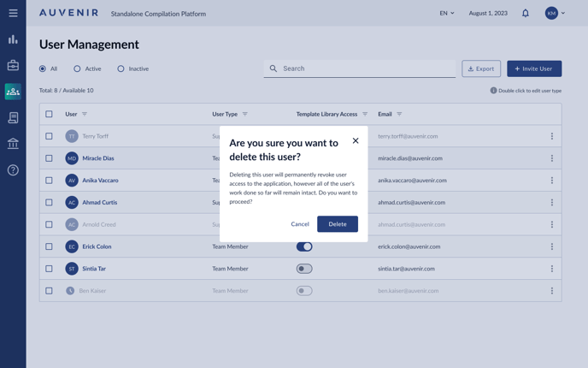Close the delete confirmation dialog

point(356,141)
